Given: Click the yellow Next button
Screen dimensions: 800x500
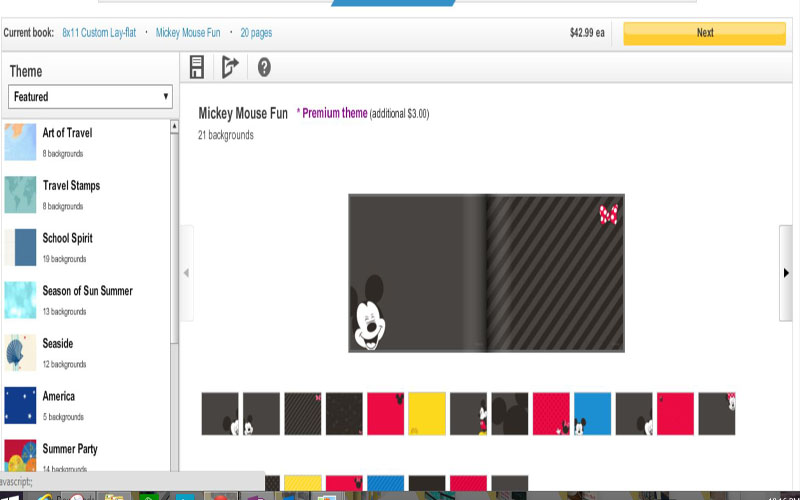Looking at the screenshot, I should (x=704, y=33).
